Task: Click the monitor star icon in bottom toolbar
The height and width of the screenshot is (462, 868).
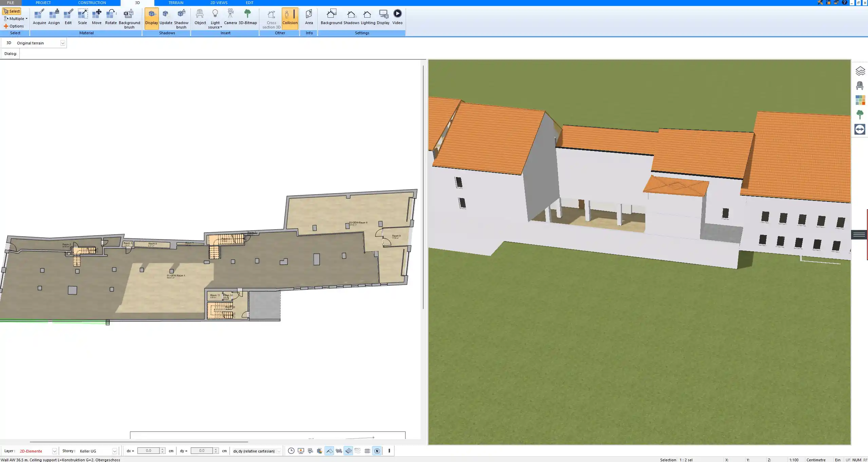Action: pyautogui.click(x=301, y=451)
